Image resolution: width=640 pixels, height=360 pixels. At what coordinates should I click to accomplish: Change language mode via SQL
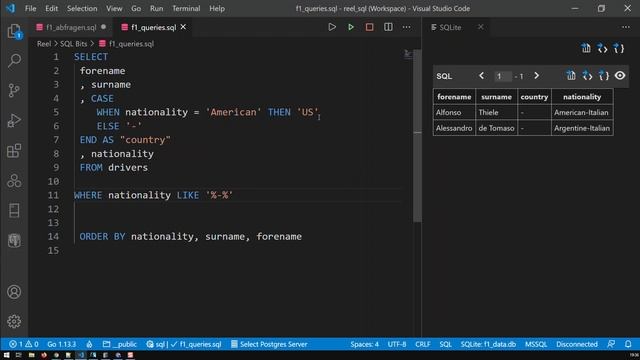pos(445,344)
